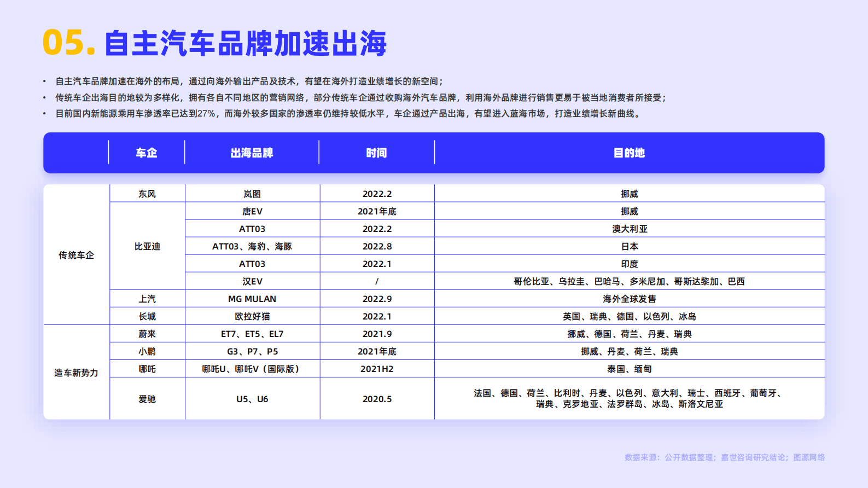Select the '日本' destination cell
This screenshot has height=488, width=868.
pyautogui.click(x=629, y=246)
